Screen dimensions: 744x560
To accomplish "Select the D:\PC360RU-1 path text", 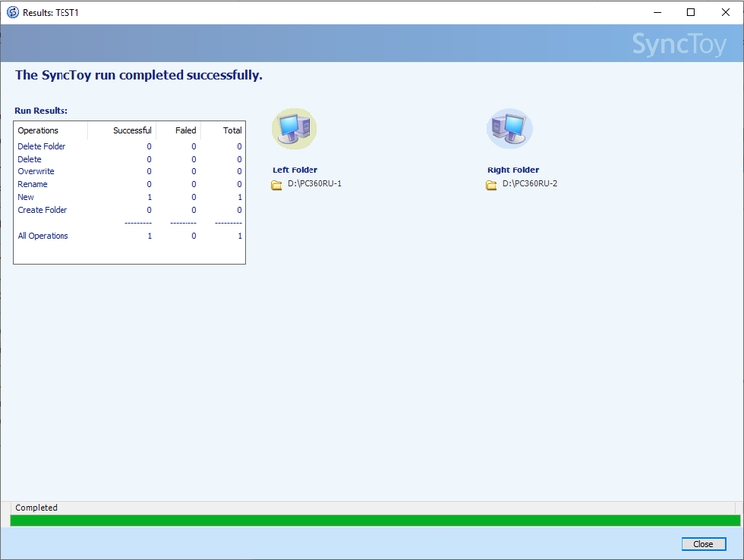I will 314,184.
